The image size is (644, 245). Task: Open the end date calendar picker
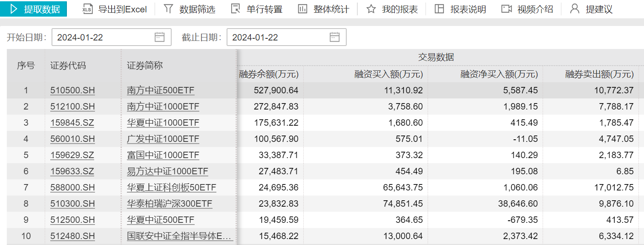click(334, 37)
